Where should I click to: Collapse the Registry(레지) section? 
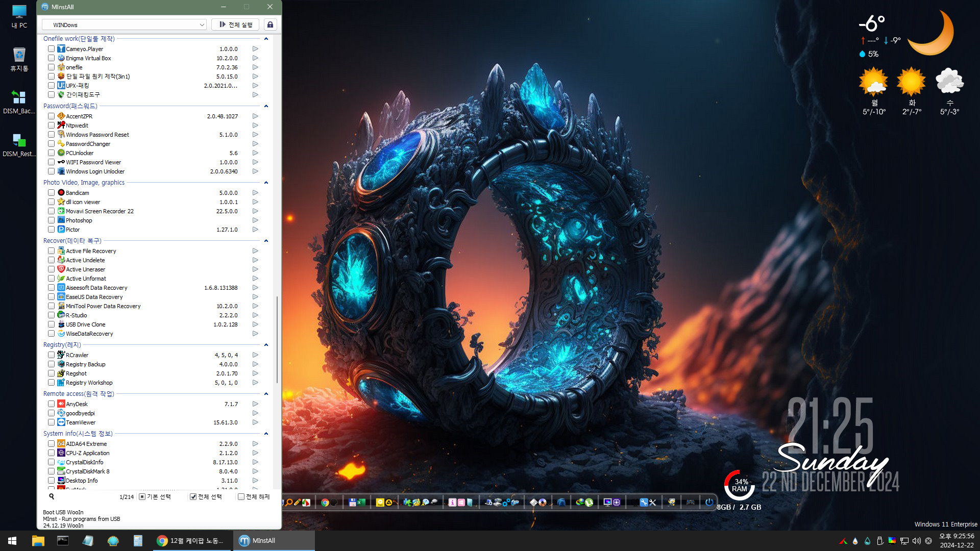coord(266,345)
